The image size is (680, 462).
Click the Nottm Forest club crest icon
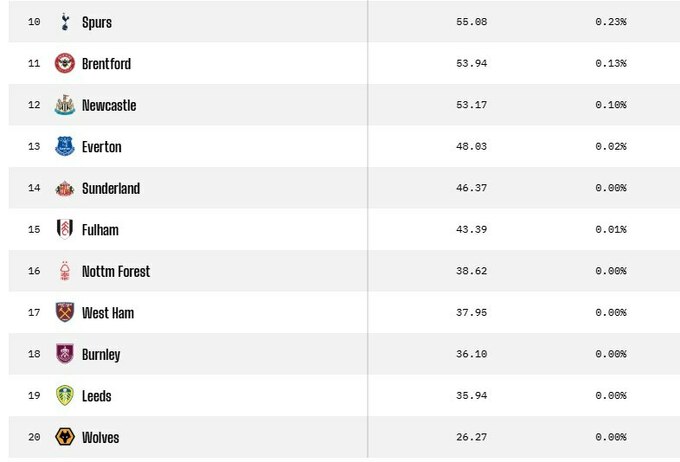pyautogui.click(x=65, y=271)
